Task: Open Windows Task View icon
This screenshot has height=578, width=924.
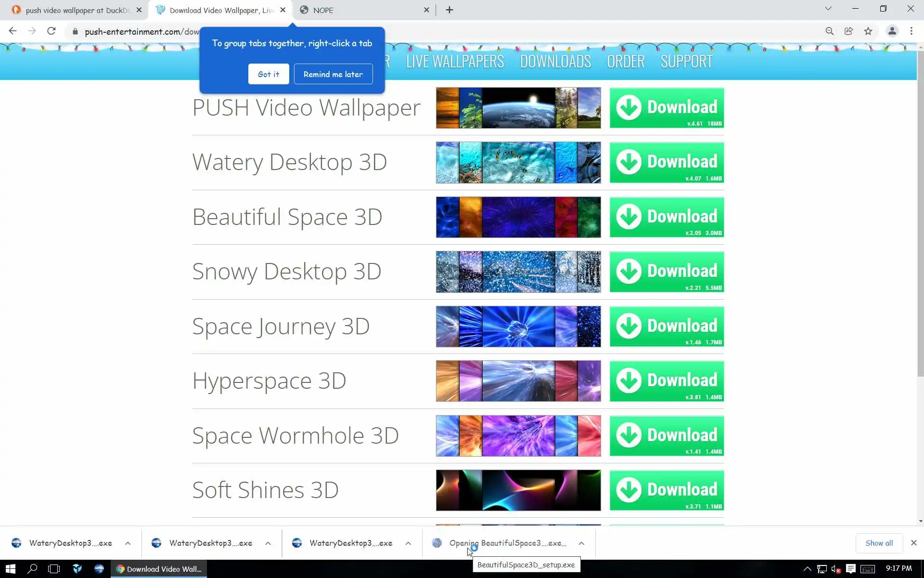Action: (54, 569)
